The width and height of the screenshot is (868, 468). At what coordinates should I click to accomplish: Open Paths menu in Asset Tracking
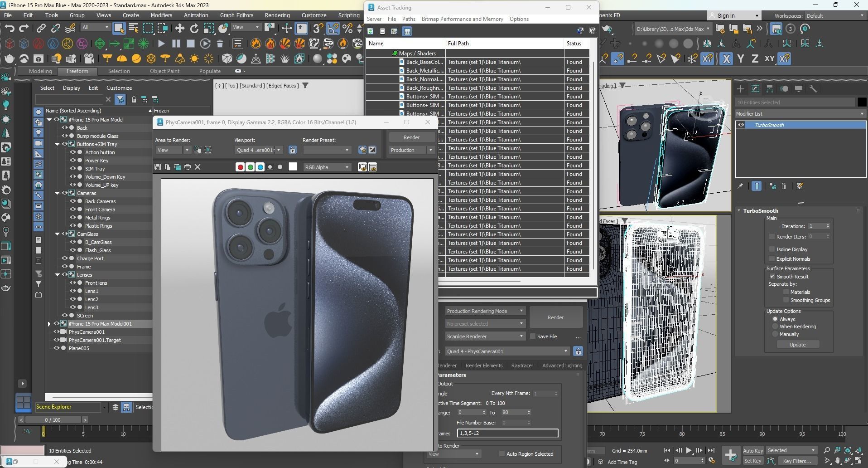[x=408, y=19]
